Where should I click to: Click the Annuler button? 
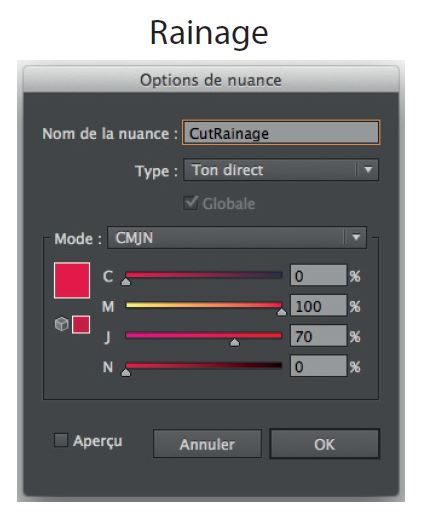pos(207,444)
